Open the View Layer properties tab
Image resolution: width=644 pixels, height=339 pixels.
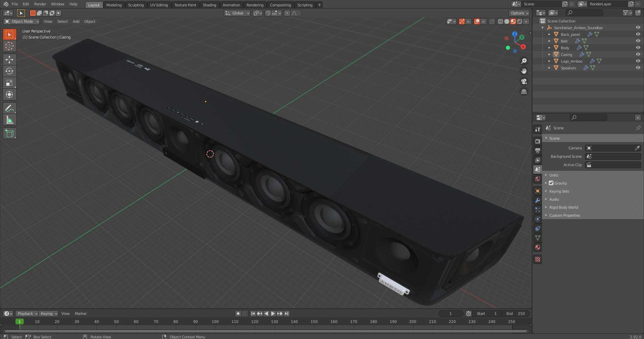click(x=538, y=160)
